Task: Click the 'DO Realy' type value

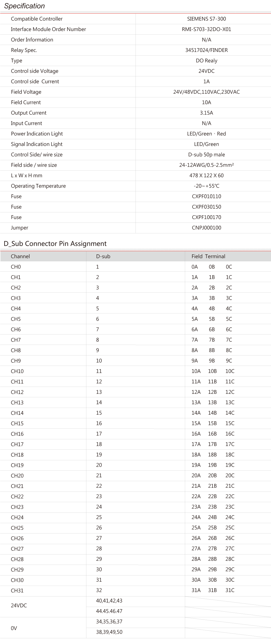Action: tap(206, 61)
